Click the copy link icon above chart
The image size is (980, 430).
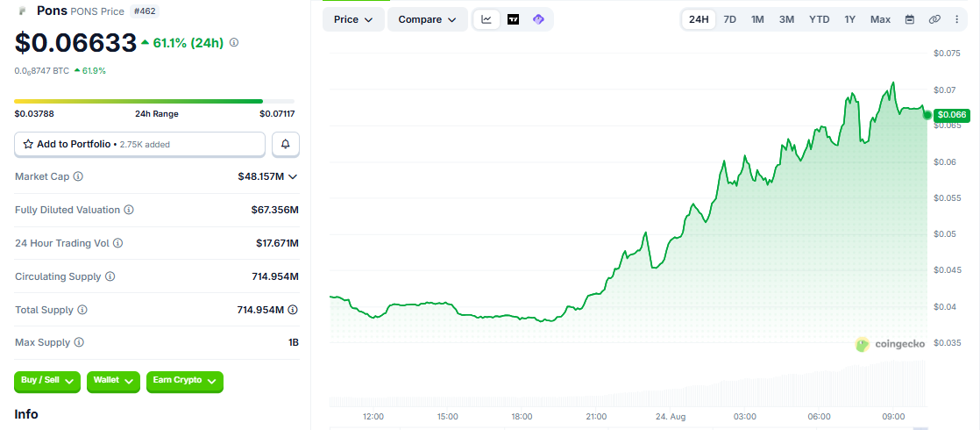934,19
